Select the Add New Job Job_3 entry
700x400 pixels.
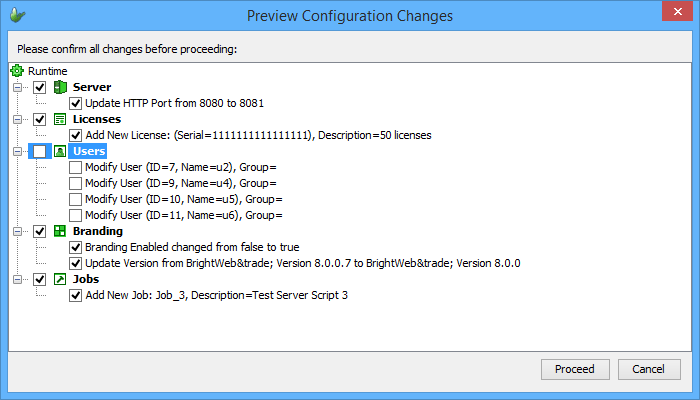click(216, 295)
